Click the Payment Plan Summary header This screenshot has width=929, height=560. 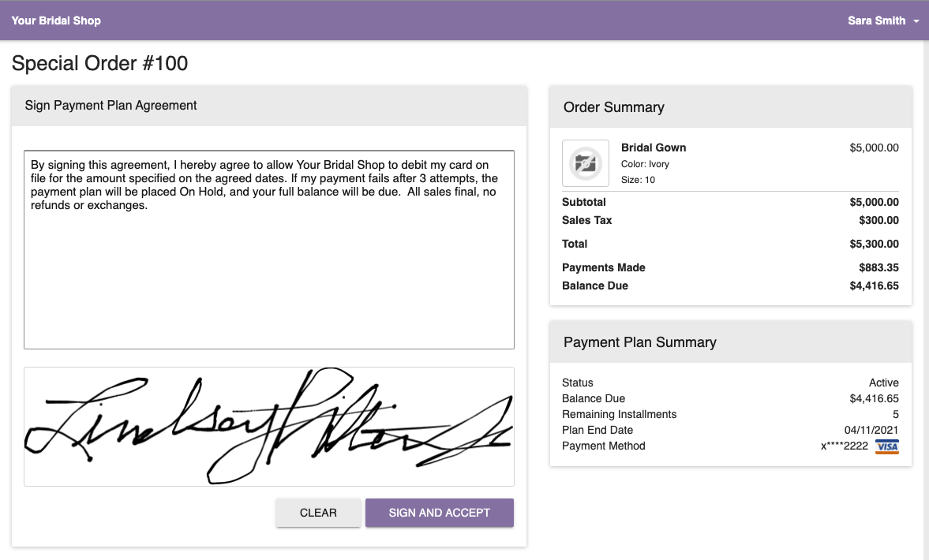(x=640, y=342)
